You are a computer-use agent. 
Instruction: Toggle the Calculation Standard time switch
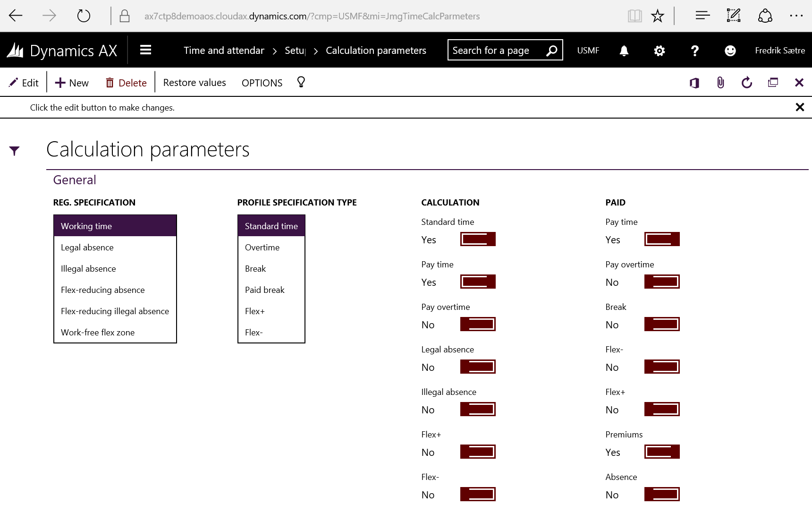click(x=478, y=239)
